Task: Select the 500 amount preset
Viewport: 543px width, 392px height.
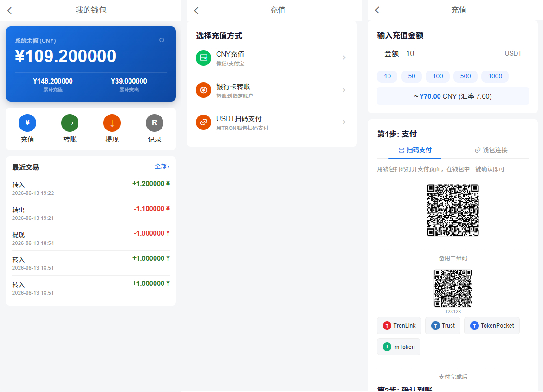Action: click(x=465, y=76)
